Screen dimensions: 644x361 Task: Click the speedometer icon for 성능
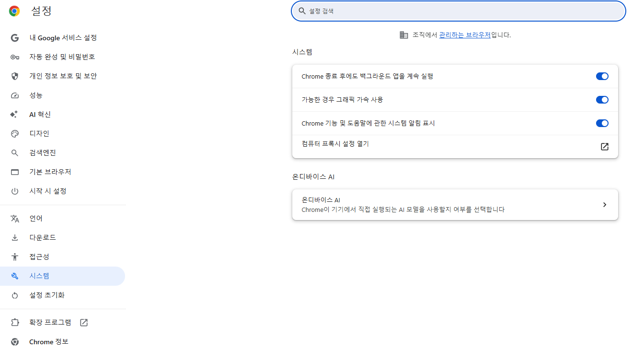pyautogui.click(x=15, y=95)
